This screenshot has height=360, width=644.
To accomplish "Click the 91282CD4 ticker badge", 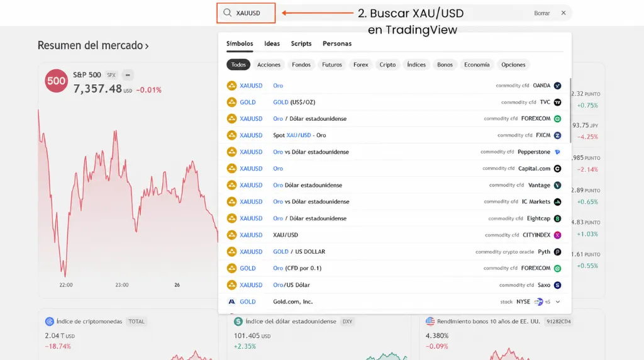I will [x=558, y=322].
